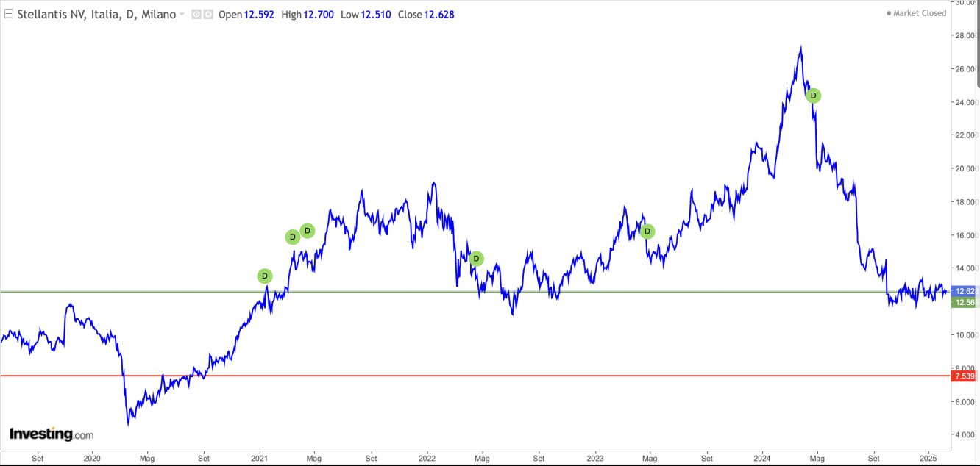Viewport: 980px width, 466px height.
Task: Click the 2025 label on the time axis
Action: (928, 457)
